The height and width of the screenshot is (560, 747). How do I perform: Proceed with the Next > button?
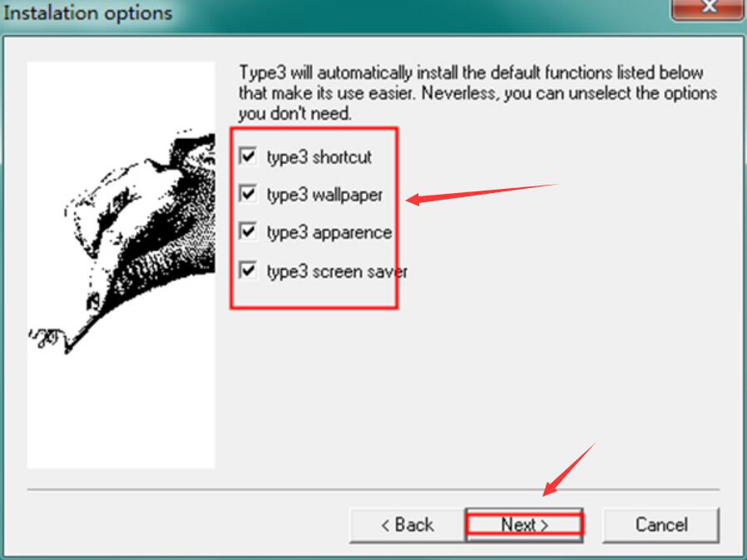point(524,525)
